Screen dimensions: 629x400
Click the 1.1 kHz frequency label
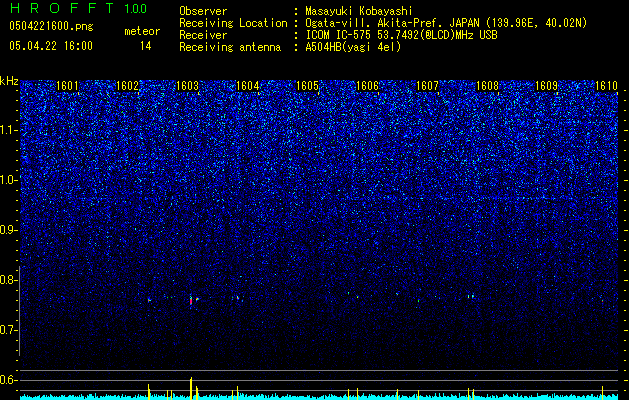(9, 131)
